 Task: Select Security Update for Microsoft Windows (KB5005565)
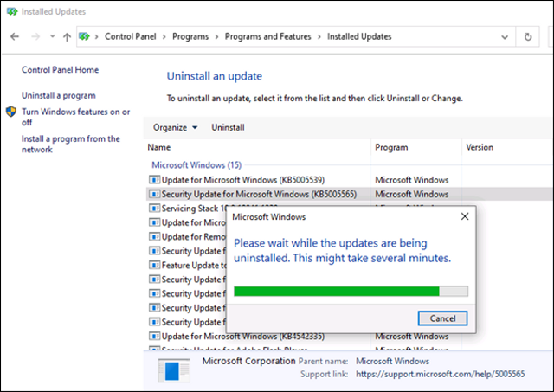coord(259,194)
